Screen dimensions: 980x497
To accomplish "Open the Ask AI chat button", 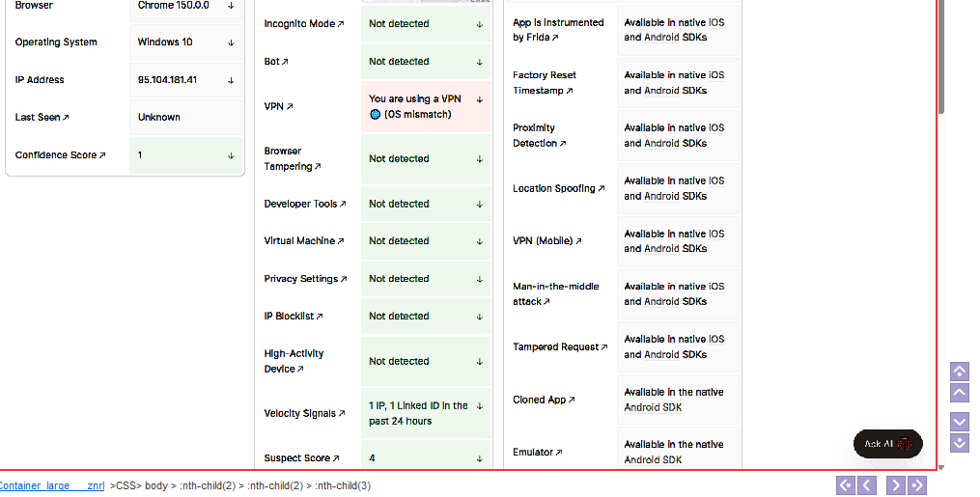I will [x=887, y=444].
